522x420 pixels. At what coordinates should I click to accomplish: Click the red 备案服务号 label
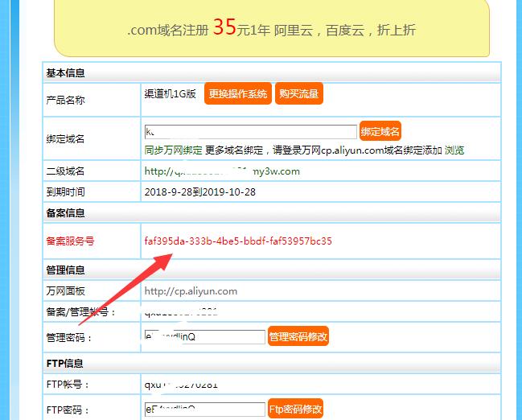(x=72, y=241)
